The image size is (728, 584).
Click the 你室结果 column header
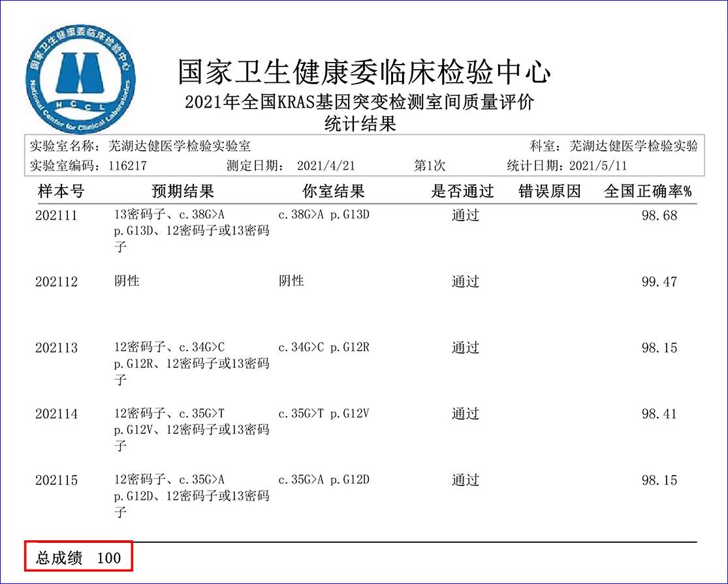(x=334, y=191)
